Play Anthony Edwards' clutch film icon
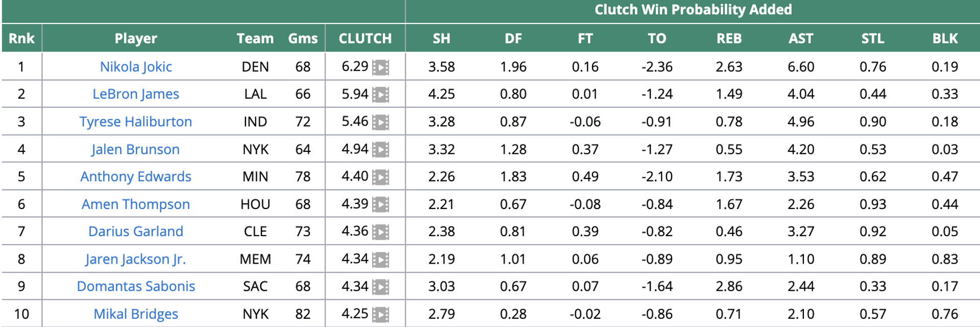980x327 pixels. click(380, 177)
